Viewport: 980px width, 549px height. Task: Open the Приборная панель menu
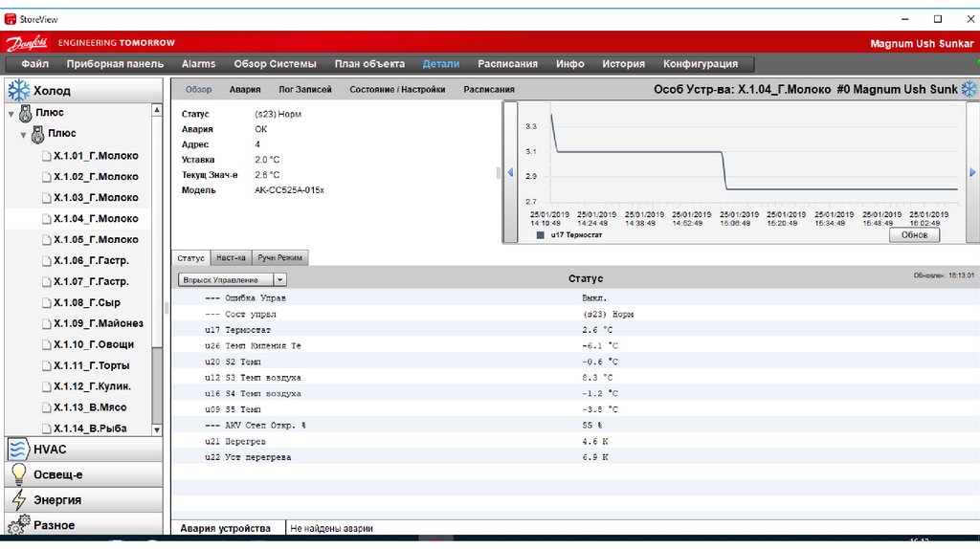coord(115,64)
